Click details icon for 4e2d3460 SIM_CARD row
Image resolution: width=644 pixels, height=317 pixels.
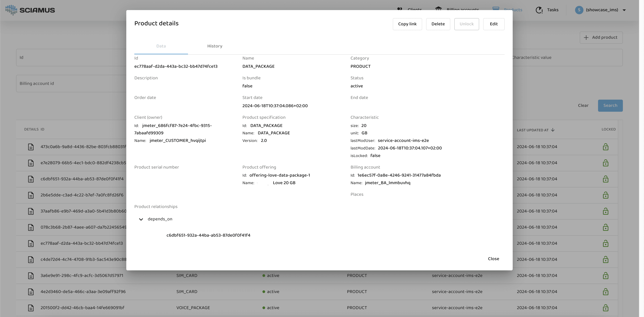(31, 292)
